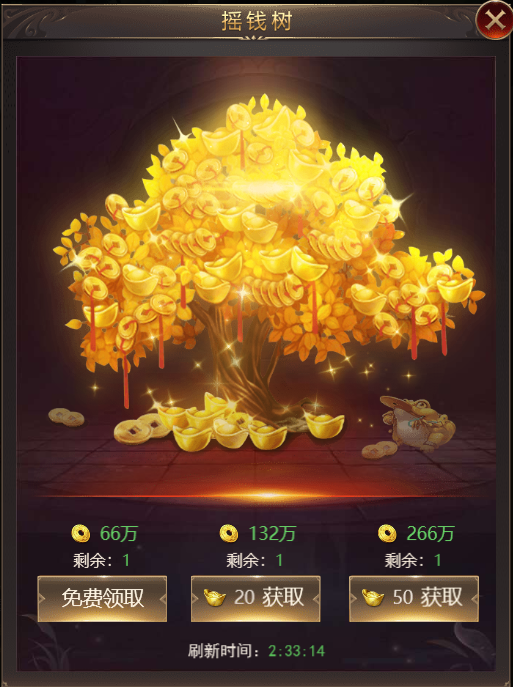513x687 pixels.
Task: Click the 免费领取 button
Action: tap(102, 598)
